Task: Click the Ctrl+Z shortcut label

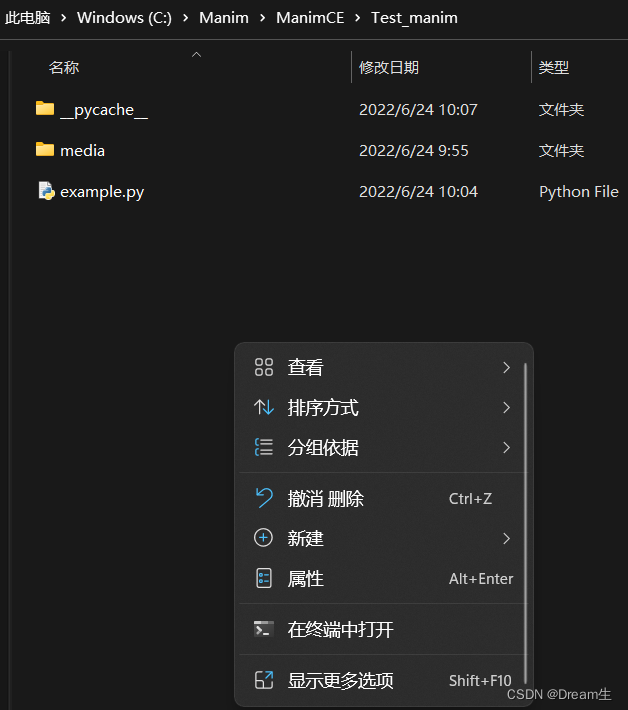Action: (470, 499)
